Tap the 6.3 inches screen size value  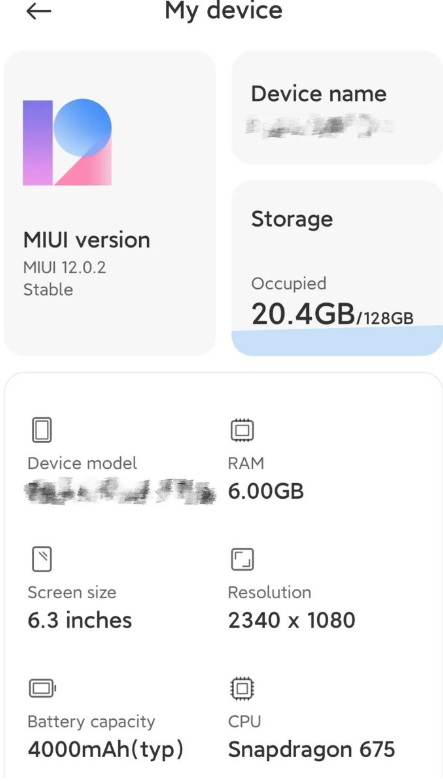[80, 620]
